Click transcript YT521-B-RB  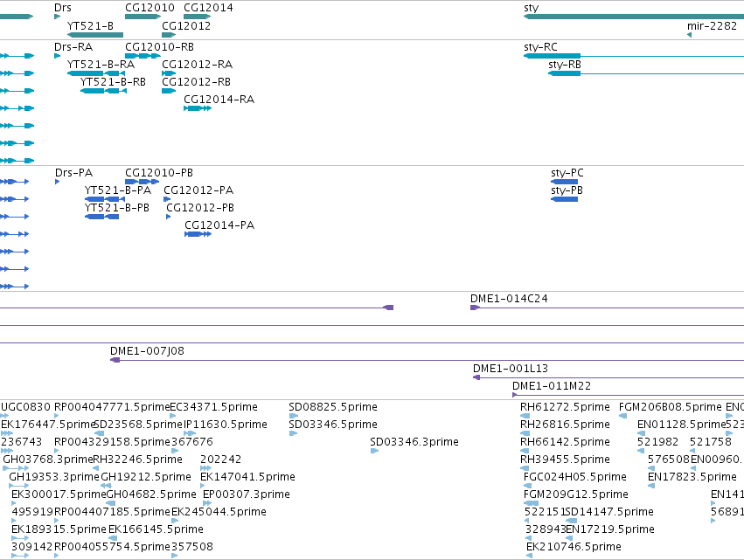pyautogui.click(x=103, y=91)
